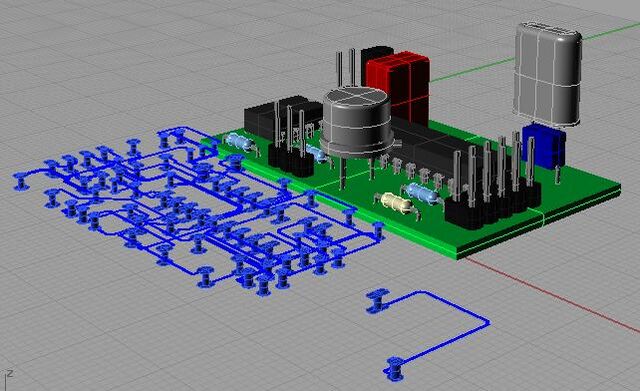Select the cream-colored resistor on the board

397,203
